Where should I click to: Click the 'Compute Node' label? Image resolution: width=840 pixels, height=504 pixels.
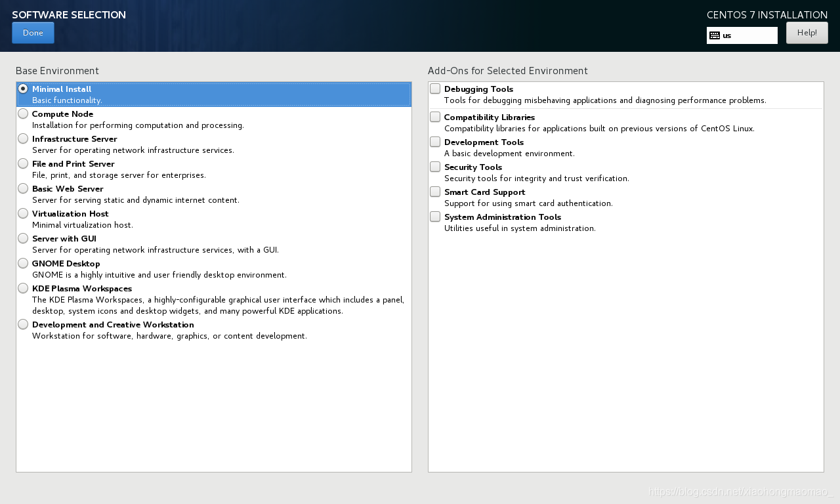(x=62, y=114)
